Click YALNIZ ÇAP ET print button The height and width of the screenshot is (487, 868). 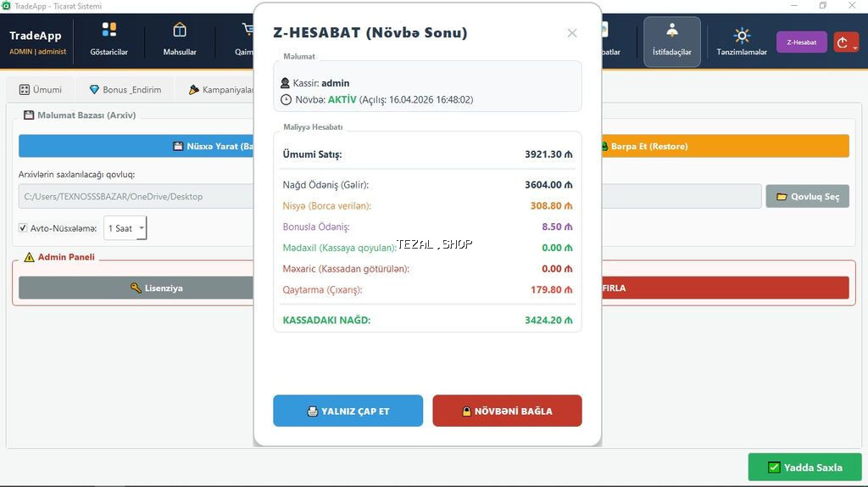click(348, 411)
